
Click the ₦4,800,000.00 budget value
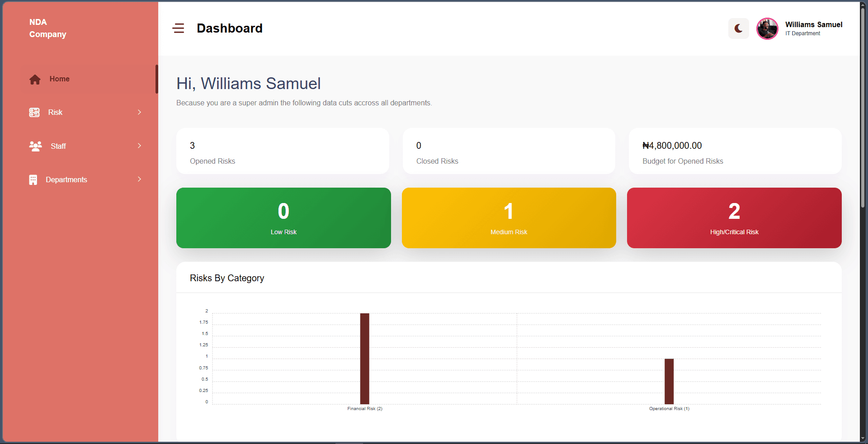pyautogui.click(x=672, y=146)
